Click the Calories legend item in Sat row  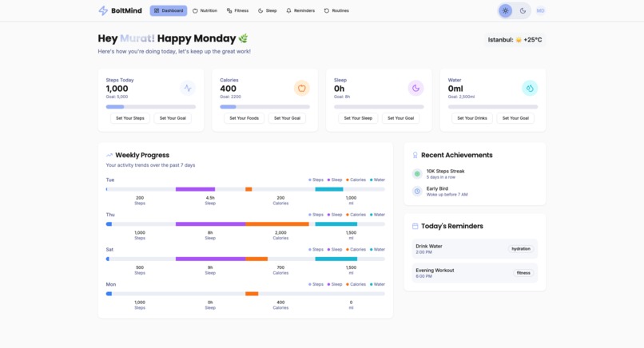tap(356, 250)
